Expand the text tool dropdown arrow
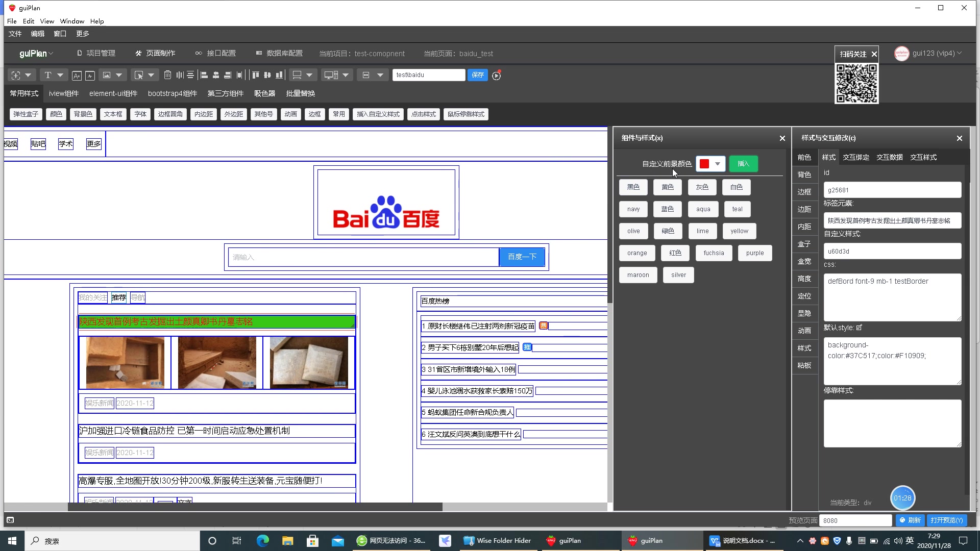The height and width of the screenshot is (551, 980). tap(60, 75)
